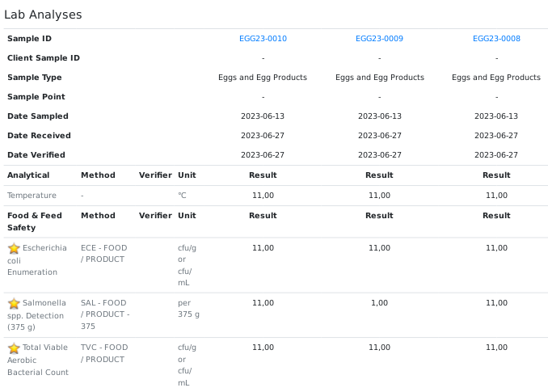Image resolution: width=548 pixels, height=392 pixels.
Task: Click the Client Sample ID row label
Action: pos(44,58)
